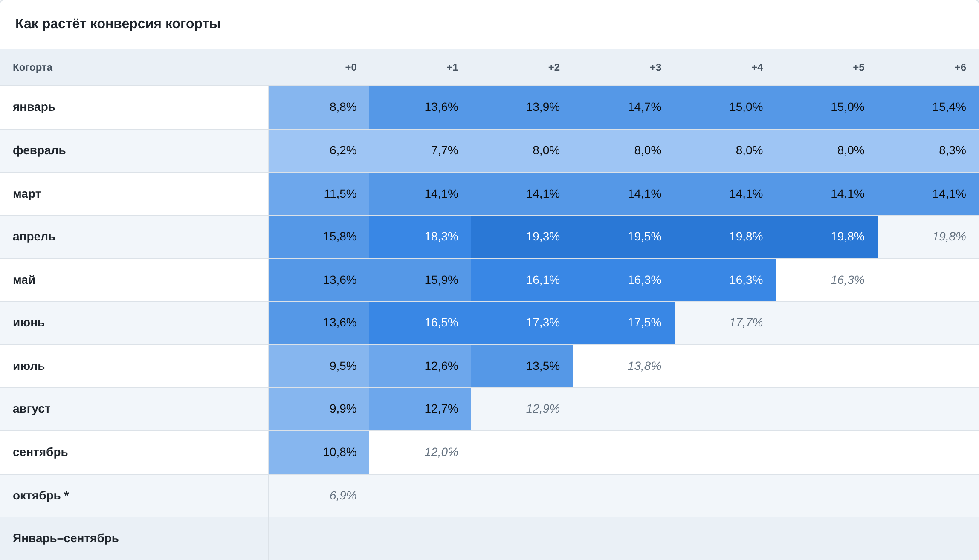Viewport: 979px width, 560px height.
Task: Click the +3 column header
Action: (x=655, y=67)
